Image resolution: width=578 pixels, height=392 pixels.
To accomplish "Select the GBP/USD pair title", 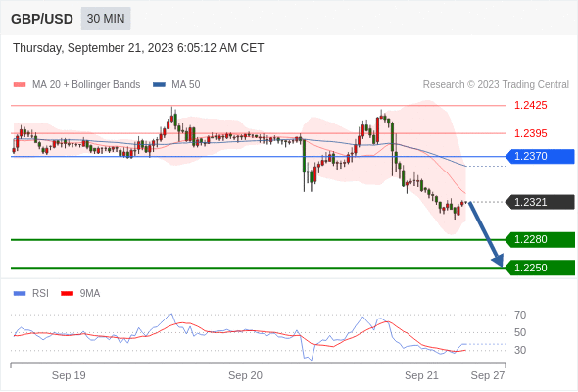I will (42, 19).
